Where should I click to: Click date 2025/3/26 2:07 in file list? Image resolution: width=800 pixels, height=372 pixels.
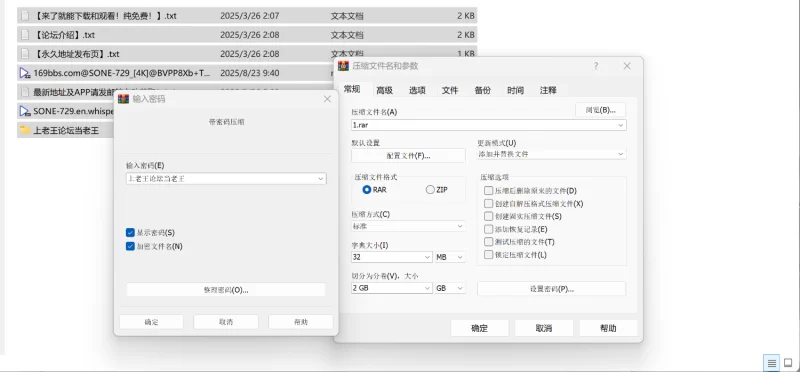[249, 16]
